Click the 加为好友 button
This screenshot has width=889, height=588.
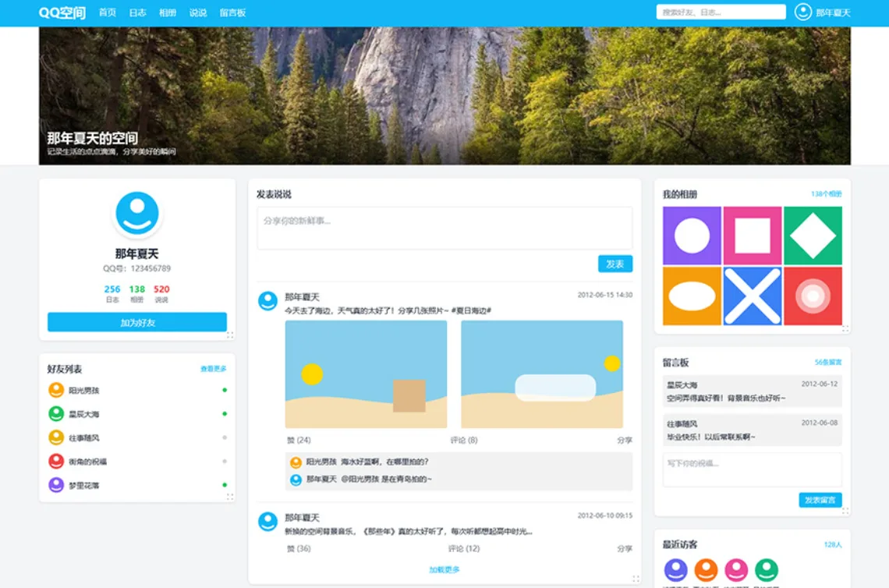pos(137,322)
